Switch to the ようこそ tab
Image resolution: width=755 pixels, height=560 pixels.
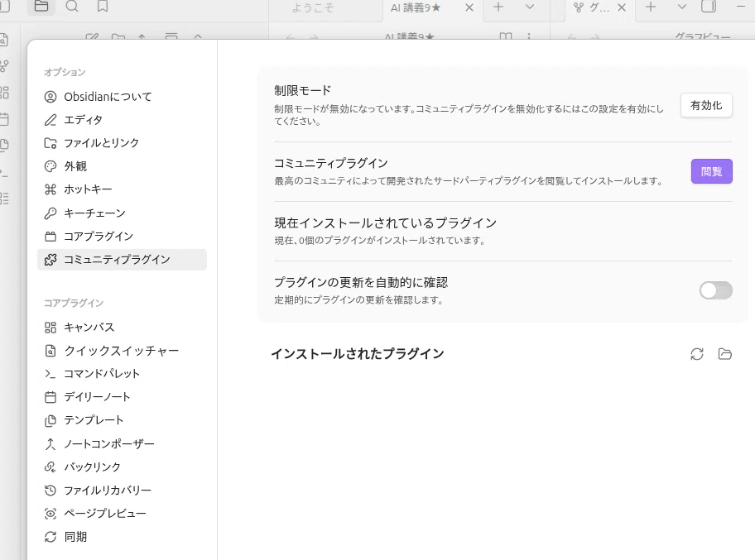point(313,8)
